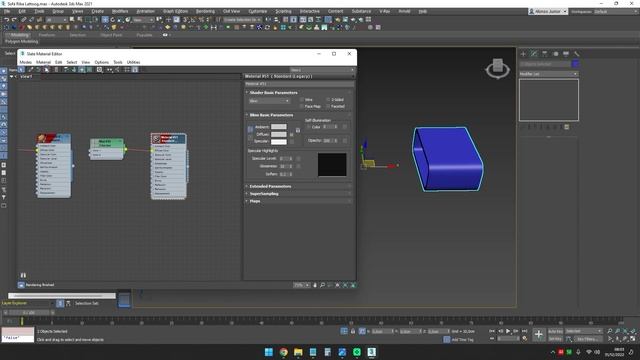640x360 pixels.
Task: Open the Material menu in Slate Material Editor
Action: click(43, 62)
